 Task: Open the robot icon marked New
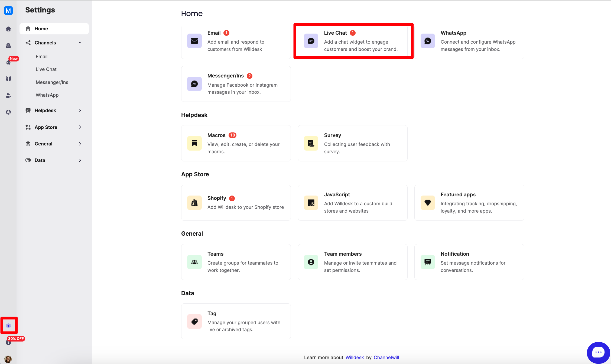point(8,62)
